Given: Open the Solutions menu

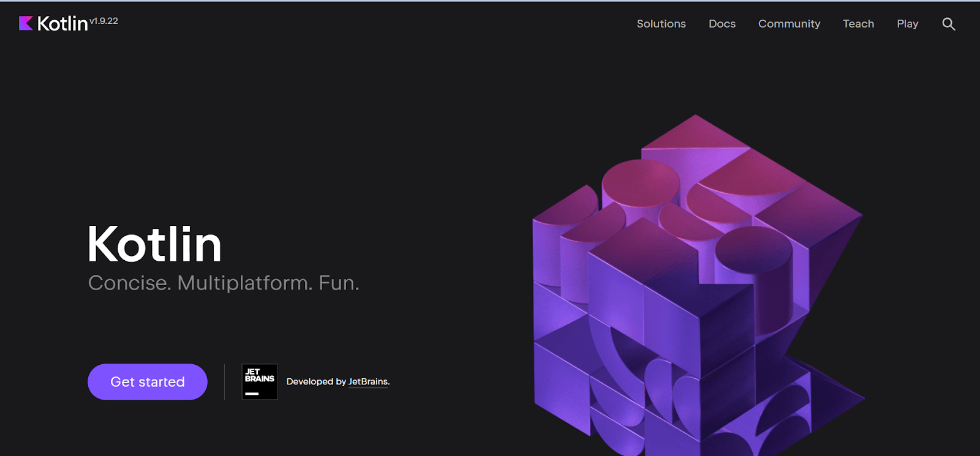Looking at the screenshot, I should click(661, 24).
